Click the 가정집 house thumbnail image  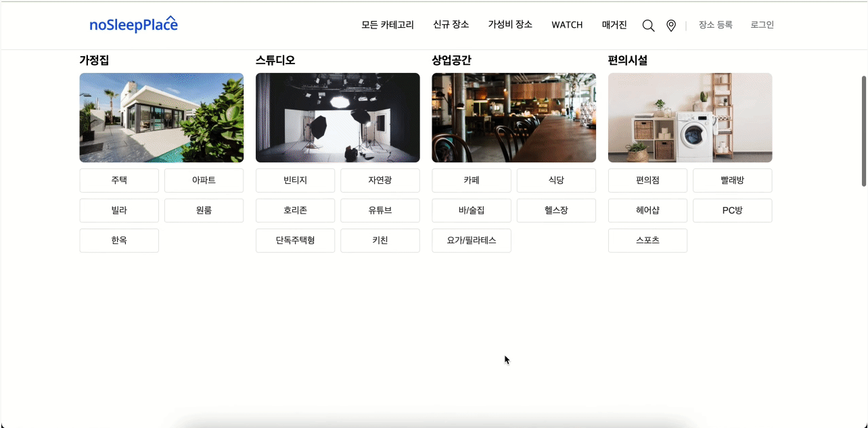(162, 118)
